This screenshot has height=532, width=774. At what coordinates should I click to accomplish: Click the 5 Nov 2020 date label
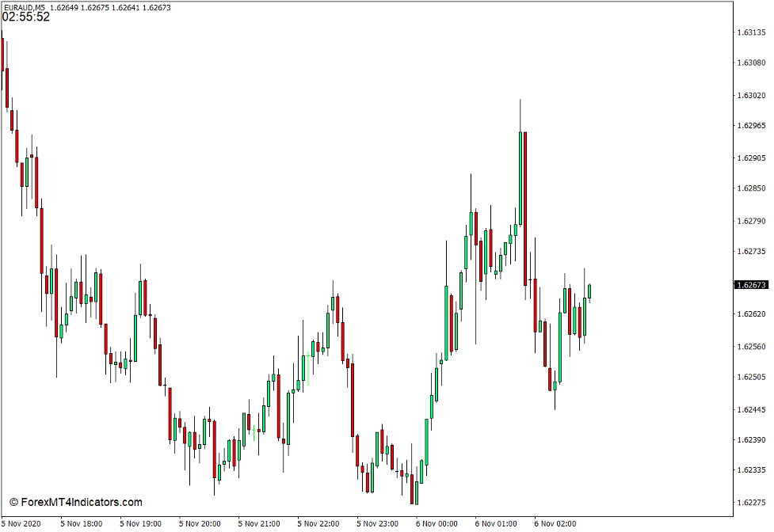point(24,523)
